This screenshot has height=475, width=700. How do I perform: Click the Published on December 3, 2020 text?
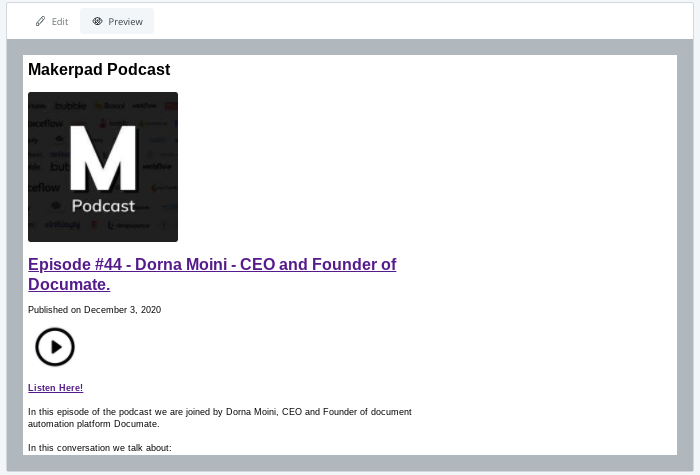[95, 310]
